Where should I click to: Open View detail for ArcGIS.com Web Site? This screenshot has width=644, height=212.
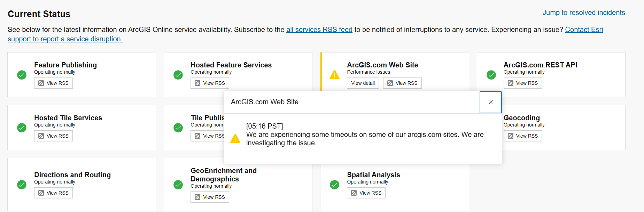[x=363, y=83]
